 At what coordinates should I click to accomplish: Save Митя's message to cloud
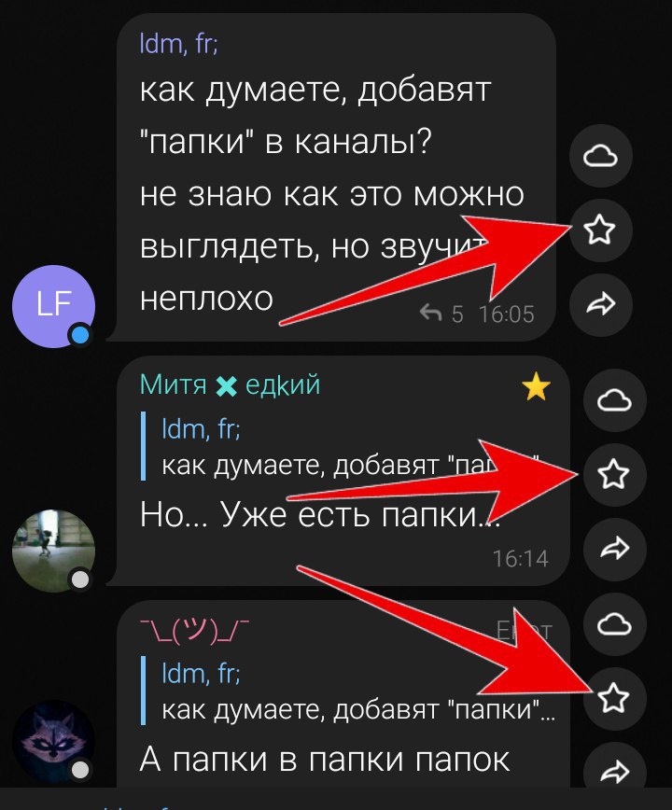(614, 400)
